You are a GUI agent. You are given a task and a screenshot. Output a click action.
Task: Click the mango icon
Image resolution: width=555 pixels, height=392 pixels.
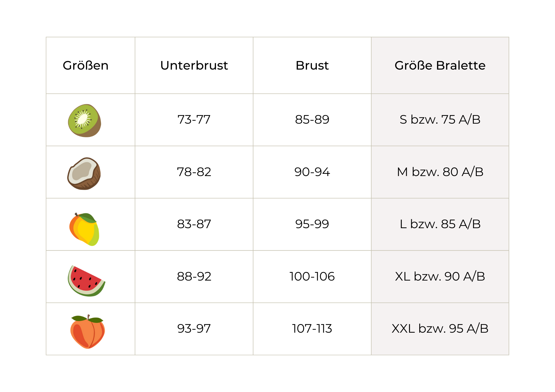[84, 229]
